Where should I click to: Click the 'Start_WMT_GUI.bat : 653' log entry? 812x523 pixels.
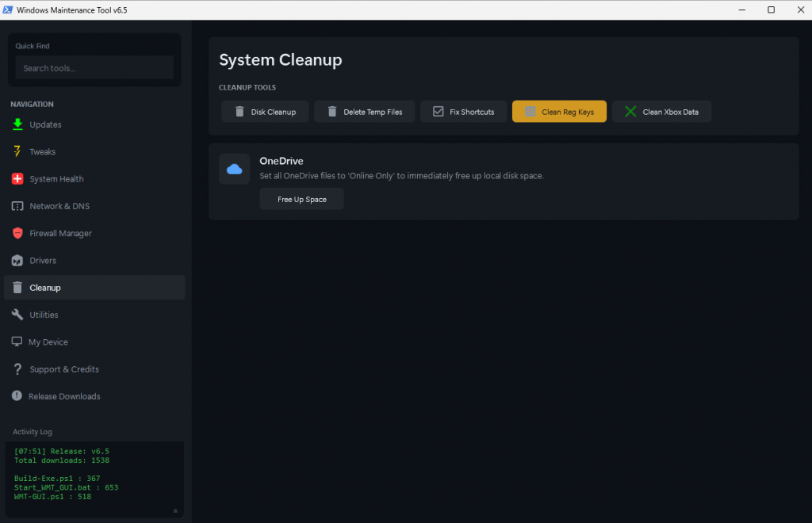pyautogui.click(x=67, y=487)
